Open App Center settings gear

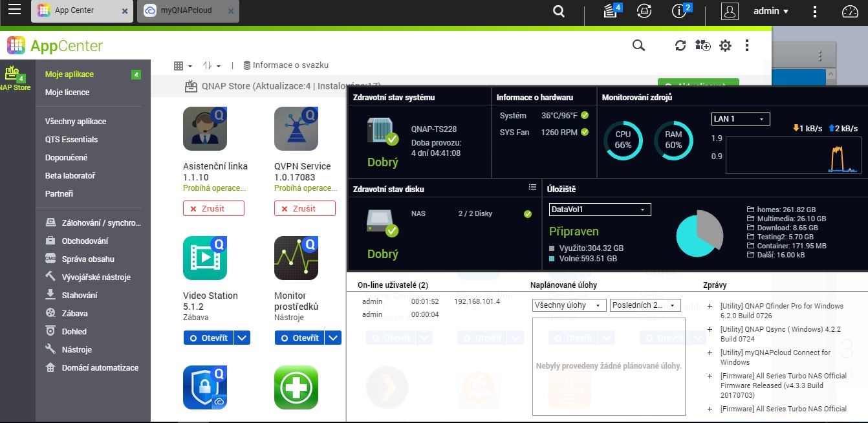725,45
